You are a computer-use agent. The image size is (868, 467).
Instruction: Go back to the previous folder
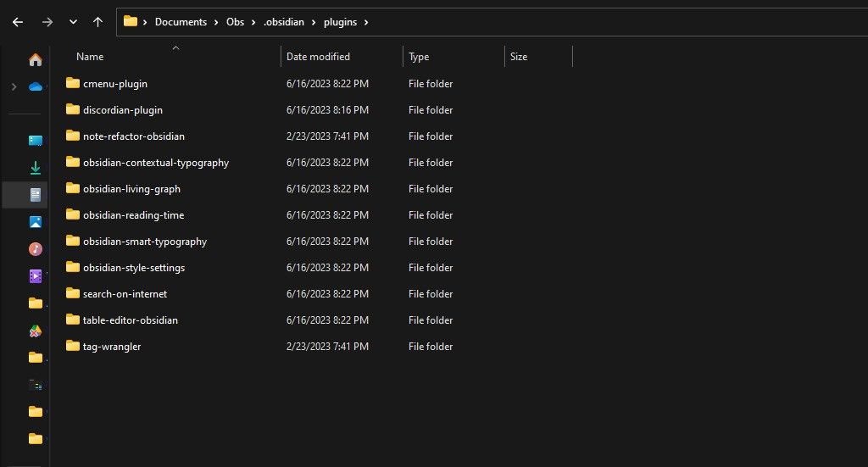click(x=18, y=22)
